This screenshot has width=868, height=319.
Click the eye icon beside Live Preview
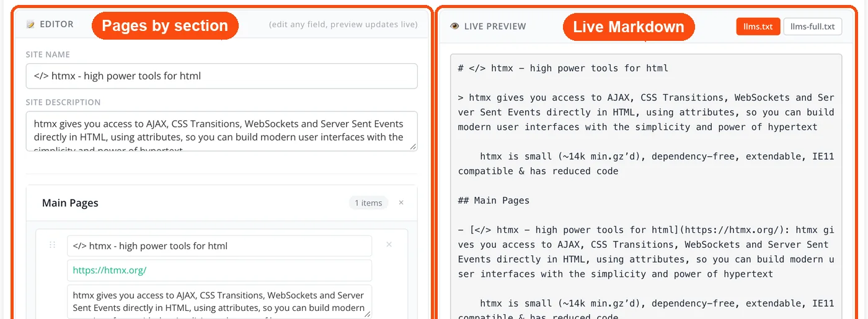point(454,27)
